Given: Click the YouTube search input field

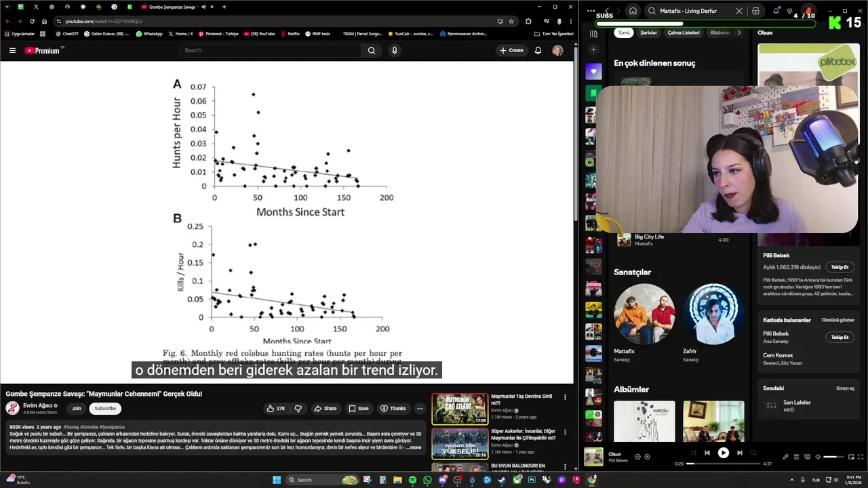Looking at the screenshot, I should coord(269,50).
